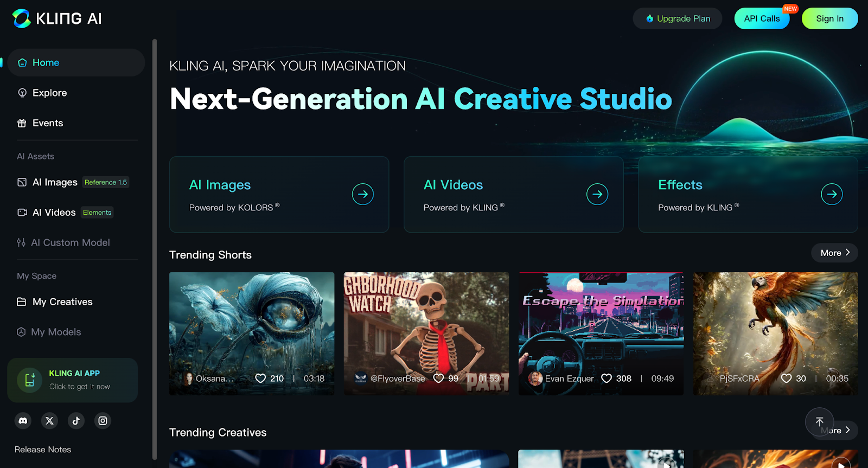
Task: Click Evan Ezquer's avatar
Action: coord(535,379)
